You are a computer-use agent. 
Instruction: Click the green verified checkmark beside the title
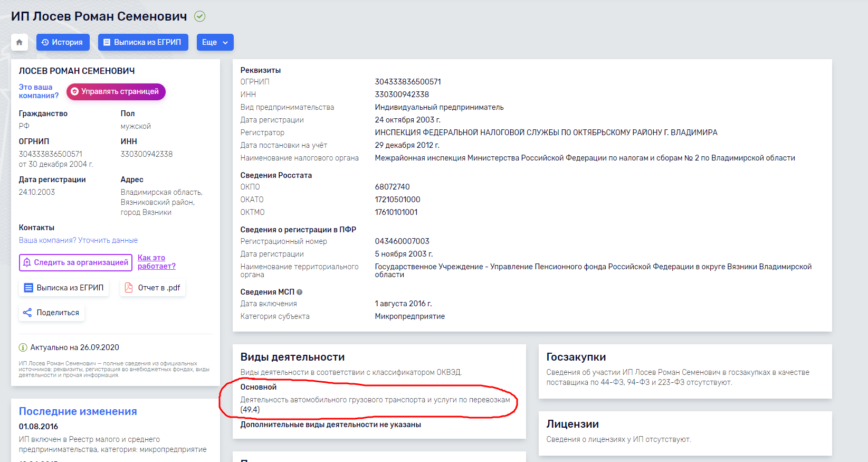click(199, 16)
